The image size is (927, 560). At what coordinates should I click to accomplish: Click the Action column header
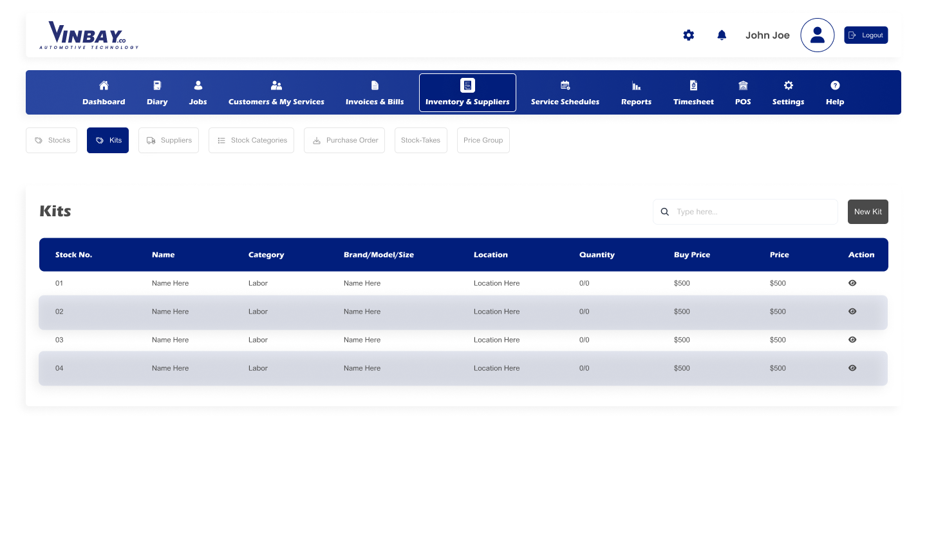click(861, 255)
